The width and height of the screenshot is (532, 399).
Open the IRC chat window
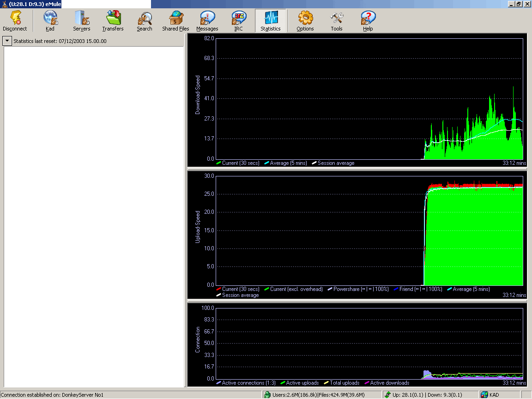[238, 21]
